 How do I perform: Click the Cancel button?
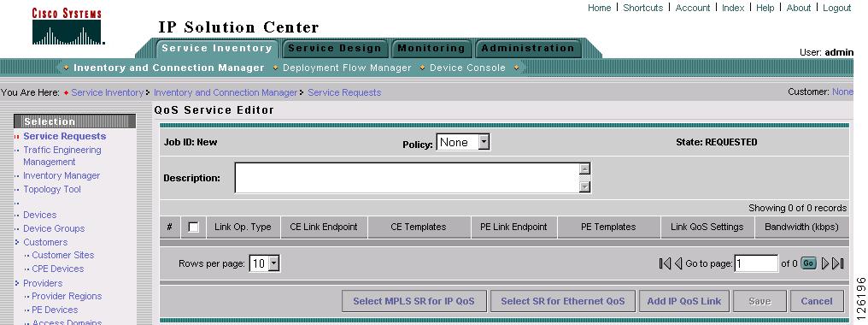click(817, 301)
